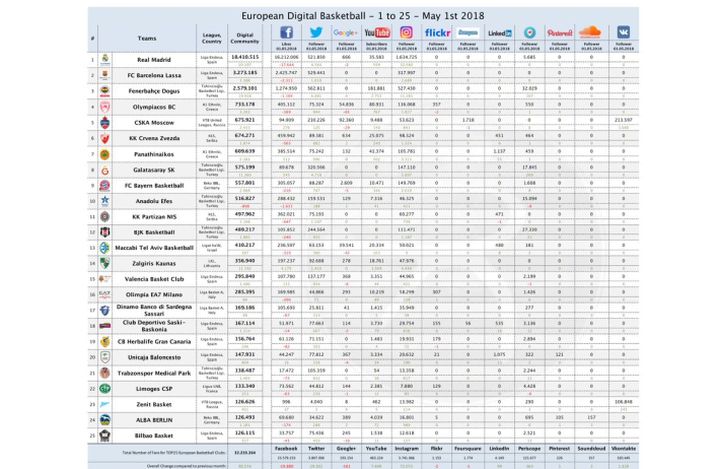
Task: Click the 'Fenerbahçe Dogus' team name
Action: pos(154,91)
